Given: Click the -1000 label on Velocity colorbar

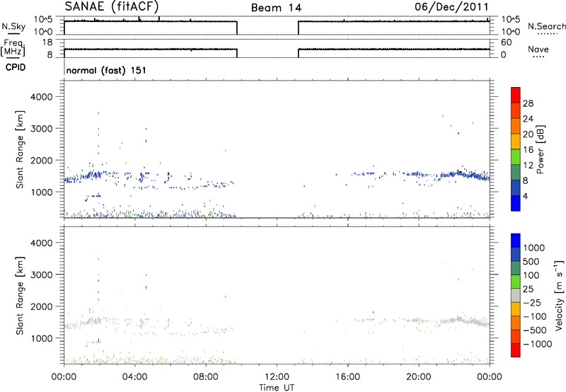Looking at the screenshot, I should pos(538,344).
